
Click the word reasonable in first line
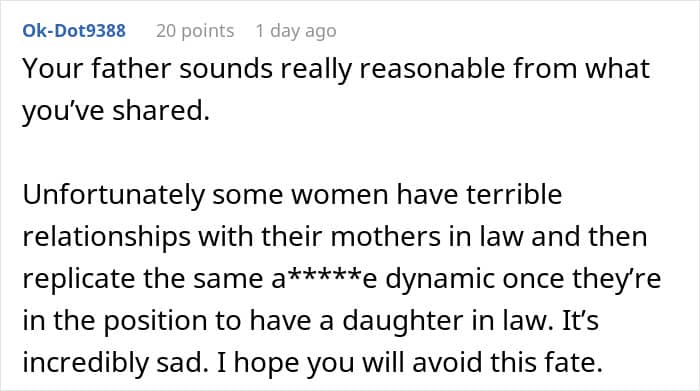pos(432,70)
